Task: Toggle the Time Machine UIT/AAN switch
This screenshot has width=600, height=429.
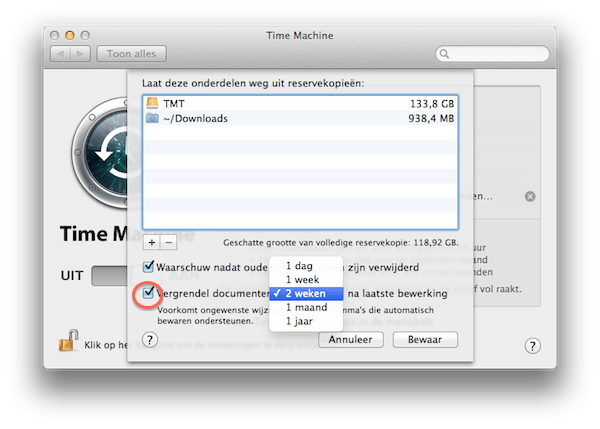Action: 109,276
